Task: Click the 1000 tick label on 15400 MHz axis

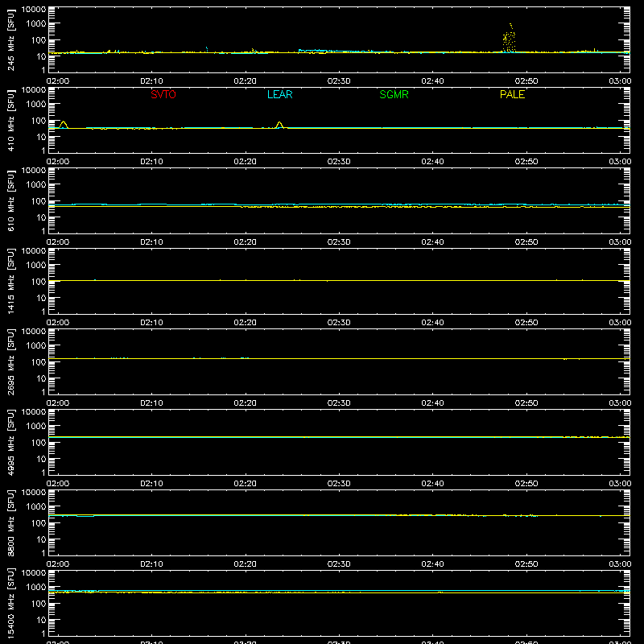Action: [36, 588]
